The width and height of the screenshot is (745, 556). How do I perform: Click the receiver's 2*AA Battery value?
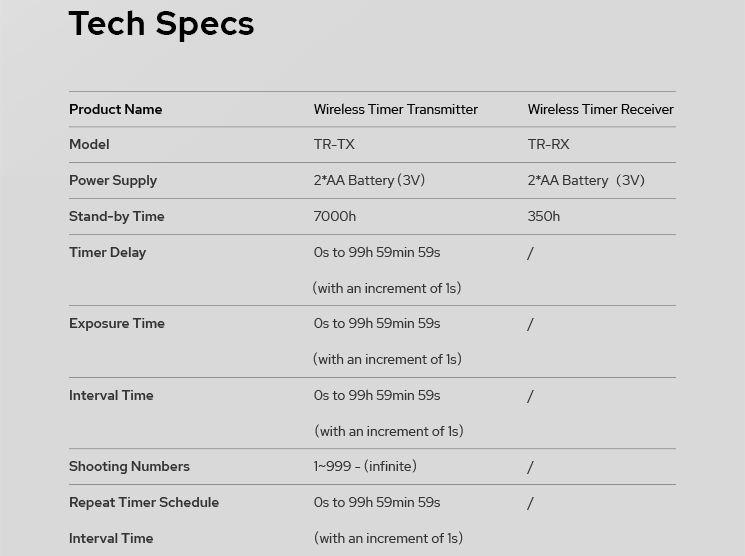(586, 180)
